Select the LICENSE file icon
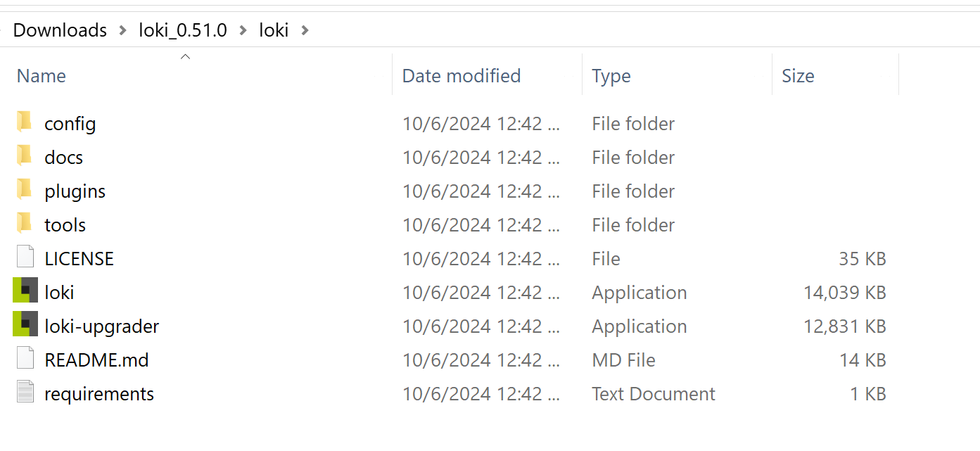Image resolution: width=980 pixels, height=451 pixels. tap(25, 258)
